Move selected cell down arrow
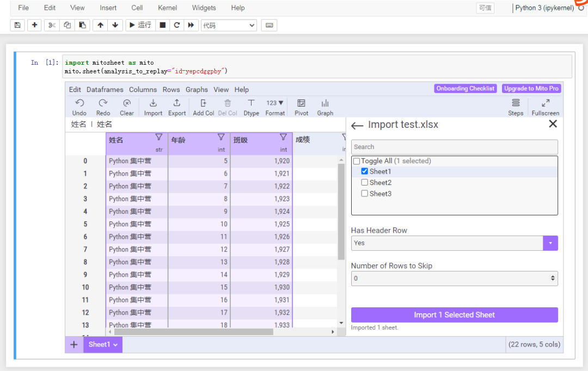Screen dimensions: 588x371 115,25
